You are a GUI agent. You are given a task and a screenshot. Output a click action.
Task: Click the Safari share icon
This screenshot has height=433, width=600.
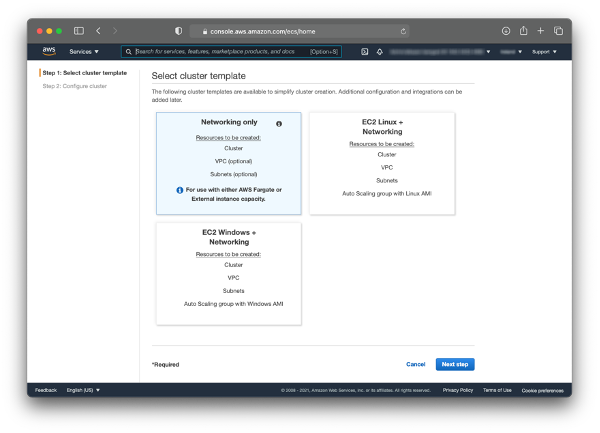(x=523, y=31)
